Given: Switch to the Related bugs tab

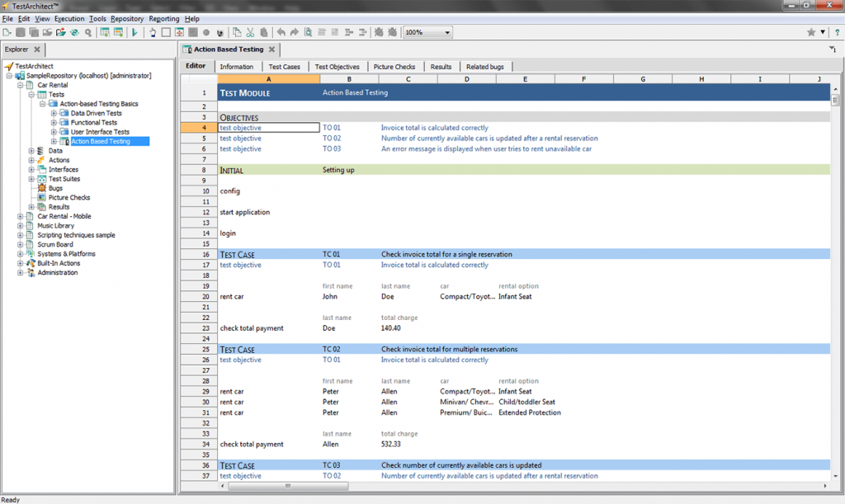Looking at the screenshot, I should [485, 67].
